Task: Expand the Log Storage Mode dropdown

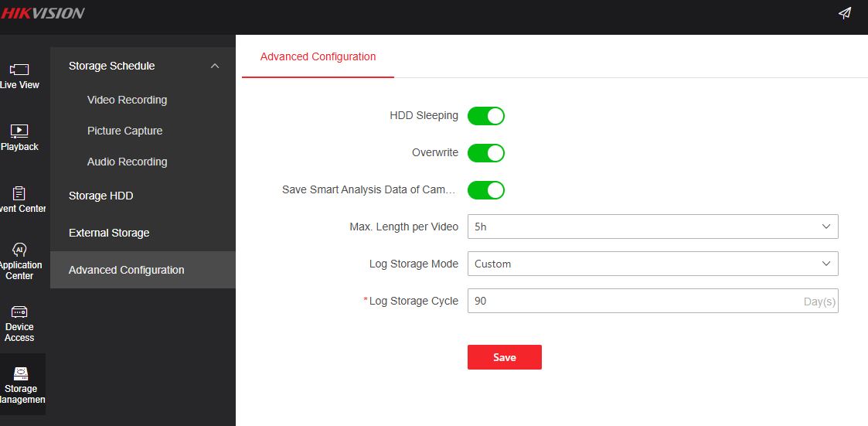Action: (x=652, y=264)
